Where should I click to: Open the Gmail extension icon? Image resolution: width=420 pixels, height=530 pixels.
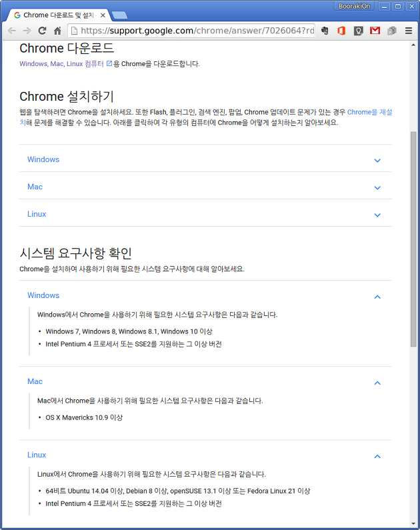pyautogui.click(x=375, y=31)
